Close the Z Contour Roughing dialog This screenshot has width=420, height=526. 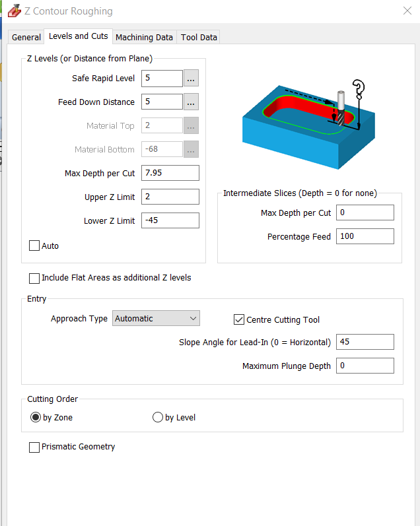click(x=407, y=11)
